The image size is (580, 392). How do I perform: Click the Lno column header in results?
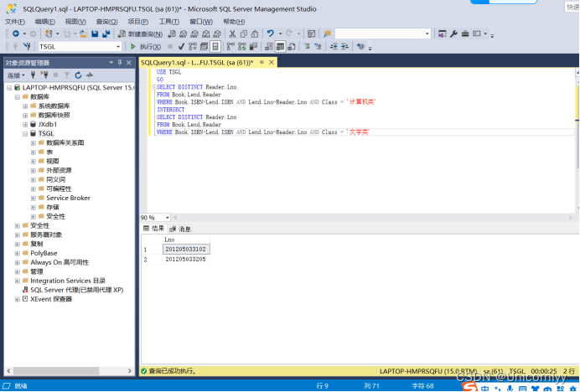tap(186, 240)
